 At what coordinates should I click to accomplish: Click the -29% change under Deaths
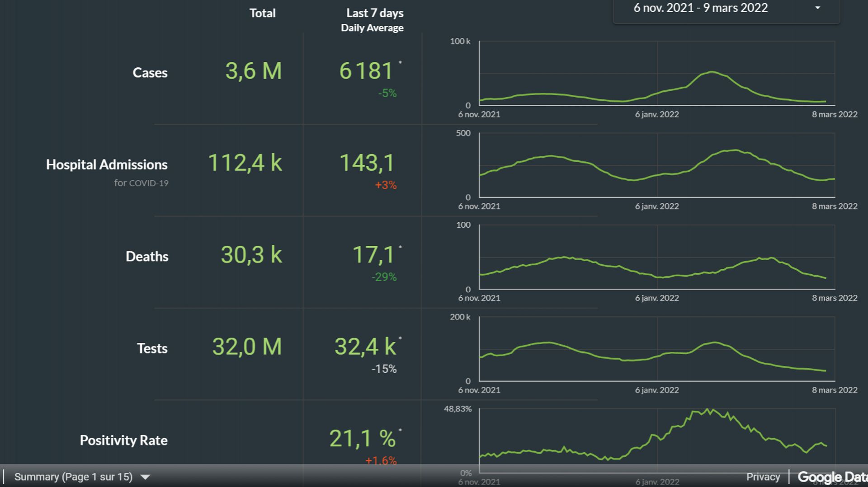[384, 277]
